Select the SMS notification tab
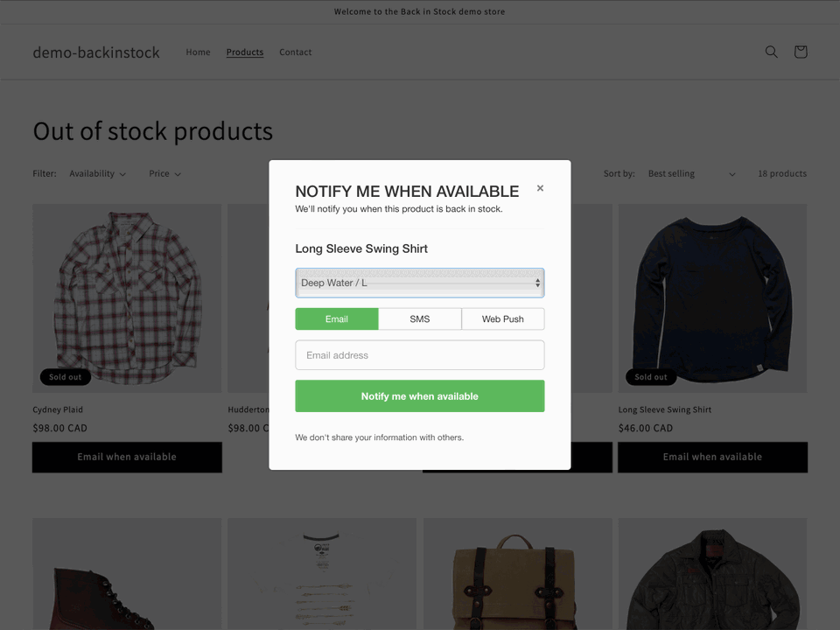840x630 pixels. coord(419,318)
